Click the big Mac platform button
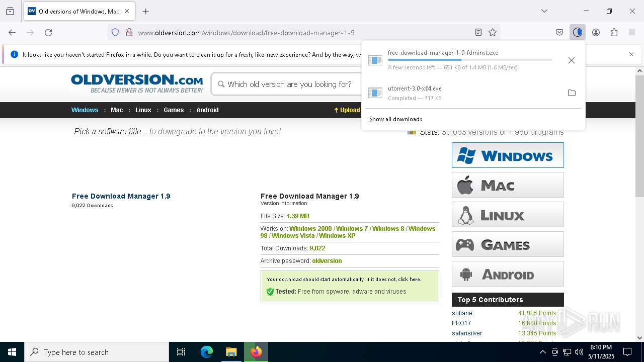Screen dimensions: 644x362 508,185
